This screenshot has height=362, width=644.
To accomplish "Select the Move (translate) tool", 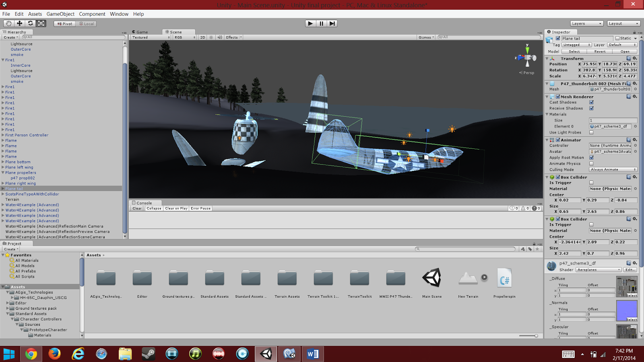I will tap(19, 24).
